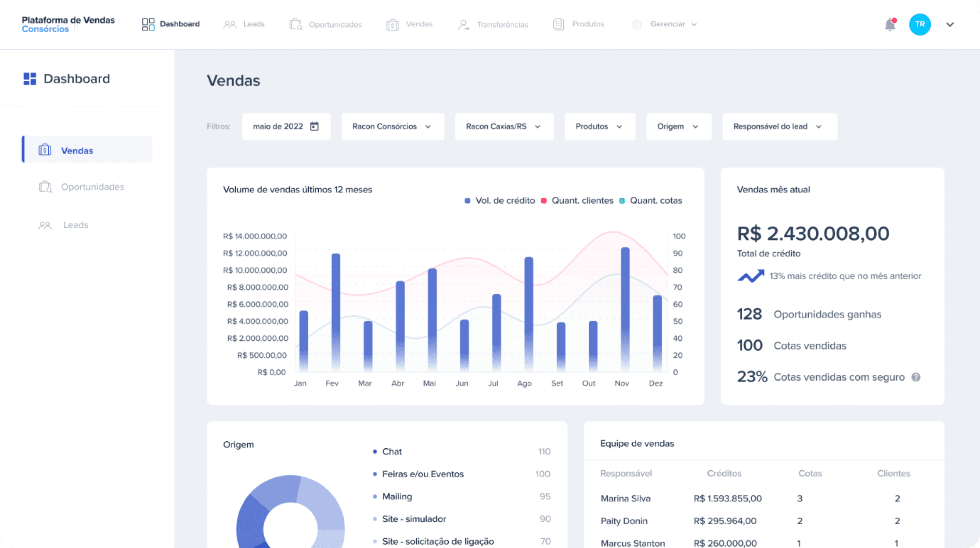Click the Dashboard grid icon in sidebar header
980x548 pixels.
point(30,79)
